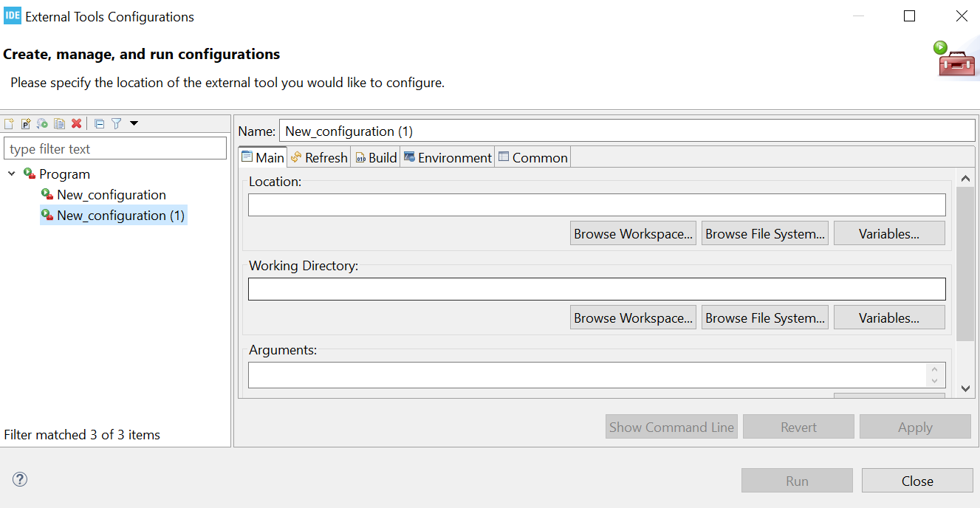Viewport: 980px width, 508px height.
Task: Filter the launch configurations list
Action: [x=116, y=123]
